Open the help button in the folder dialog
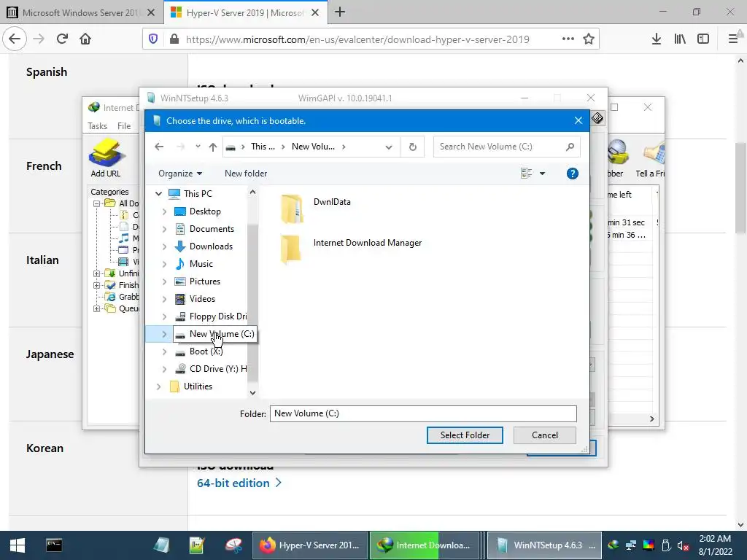Image resolution: width=747 pixels, height=560 pixels. tap(572, 174)
